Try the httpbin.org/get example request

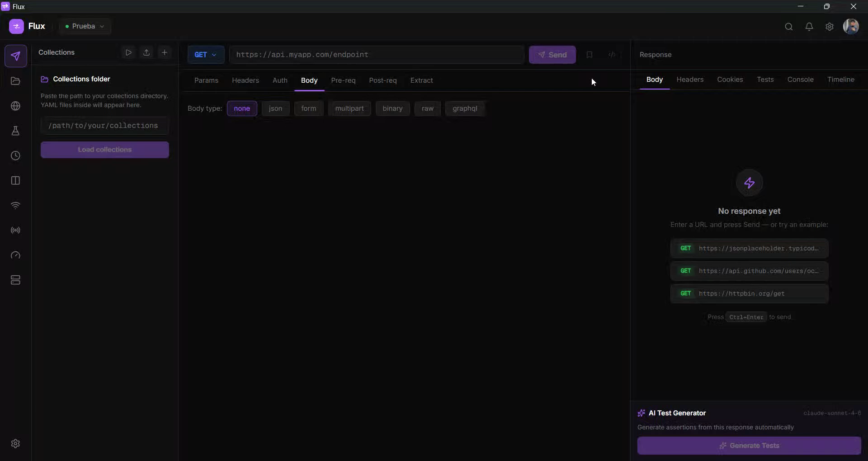(x=749, y=293)
